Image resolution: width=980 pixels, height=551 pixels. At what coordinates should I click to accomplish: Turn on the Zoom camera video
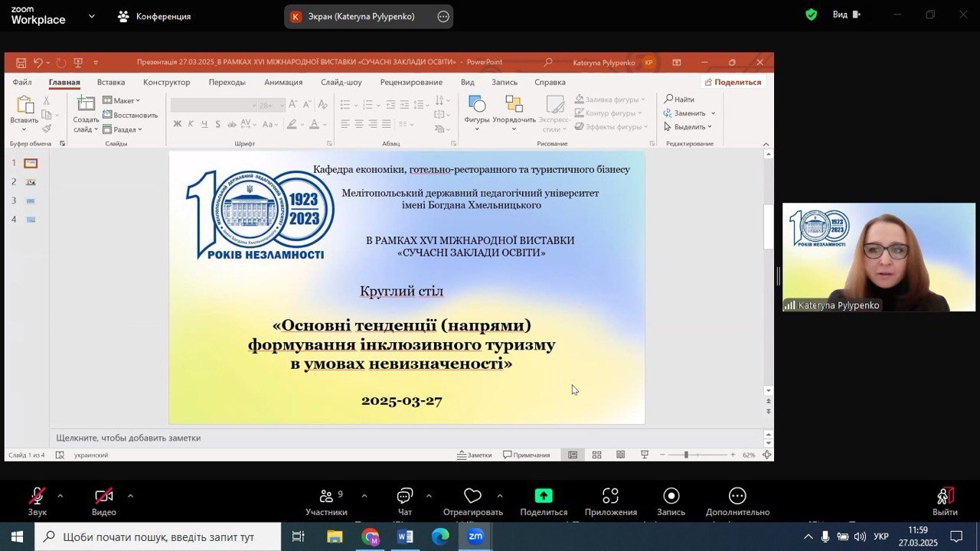pos(103,497)
